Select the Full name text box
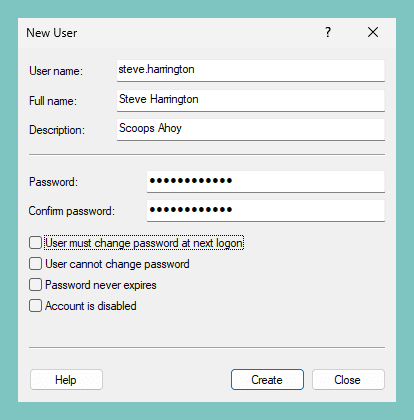 tap(251, 100)
